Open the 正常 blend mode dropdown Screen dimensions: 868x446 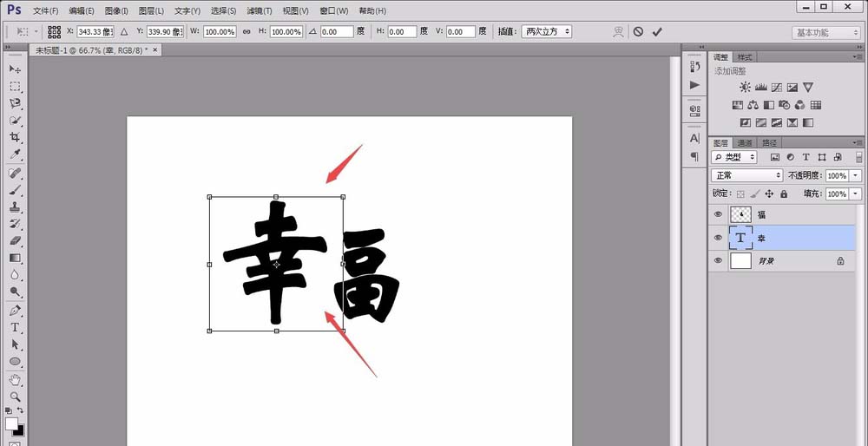coord(746,175)
